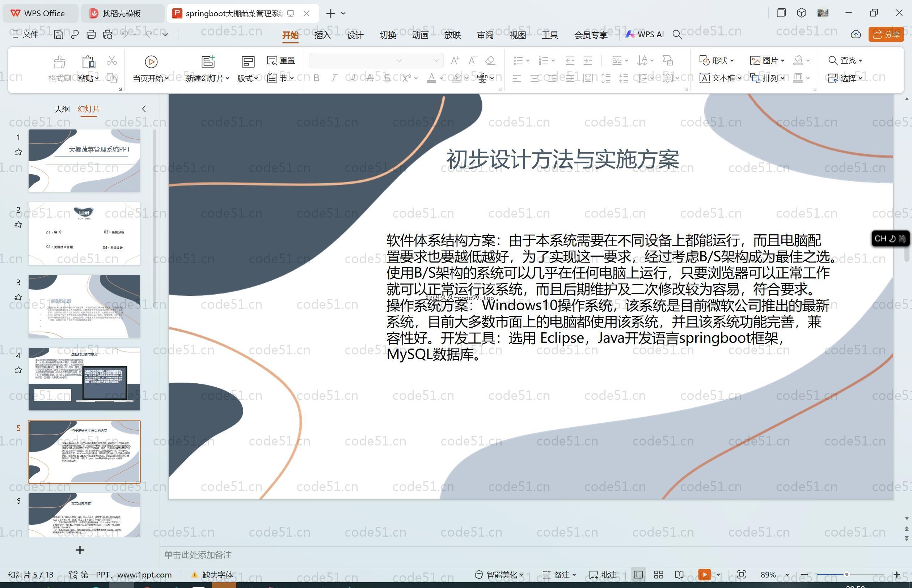Viewport: 912px width, 588px height.
Task: Click the New Slide (新建幻灯片) icon
Action: pyautogui.click(x=208, y=61)
